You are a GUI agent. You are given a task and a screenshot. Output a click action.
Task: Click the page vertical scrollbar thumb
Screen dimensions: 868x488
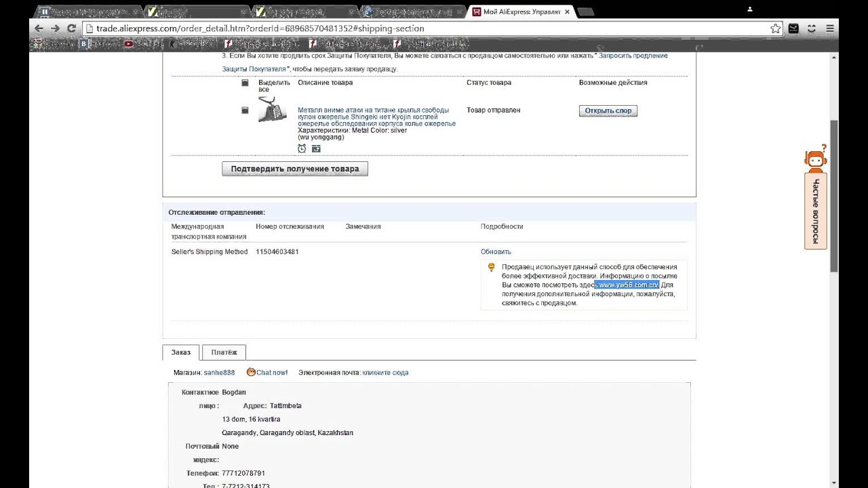(834, 196)
